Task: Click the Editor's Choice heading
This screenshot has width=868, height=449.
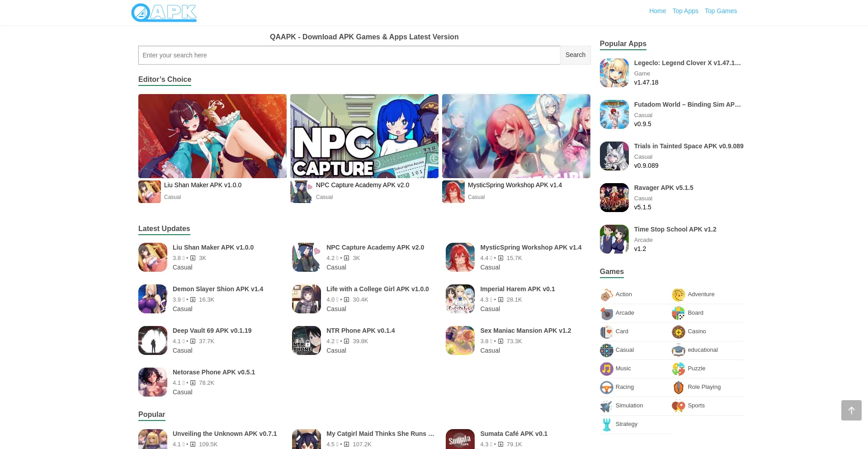Action: coord(165,79)
